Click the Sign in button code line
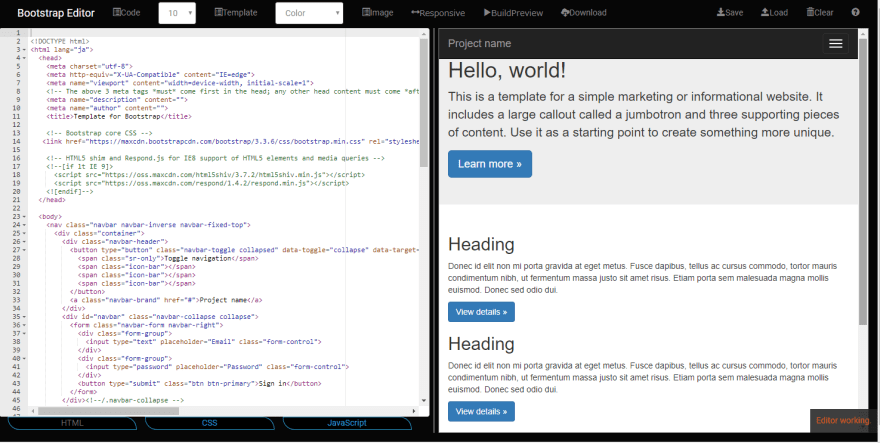This screenshot has width=880, height=443. (200, 383)
